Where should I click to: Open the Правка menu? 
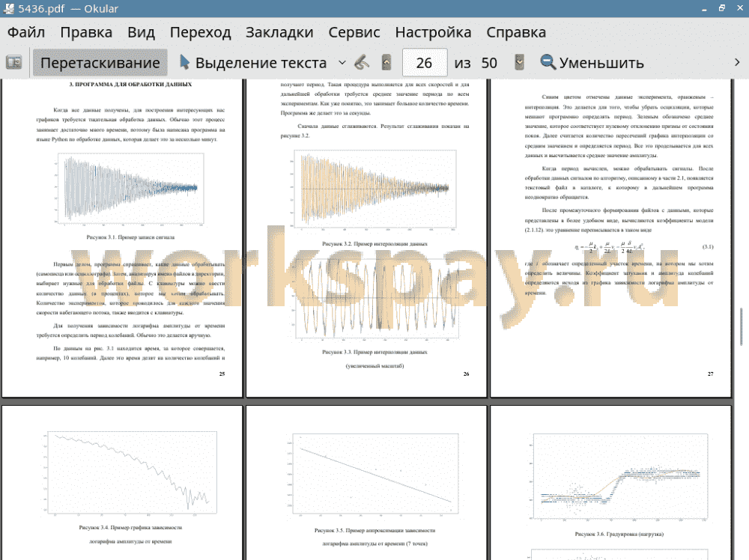86,32
